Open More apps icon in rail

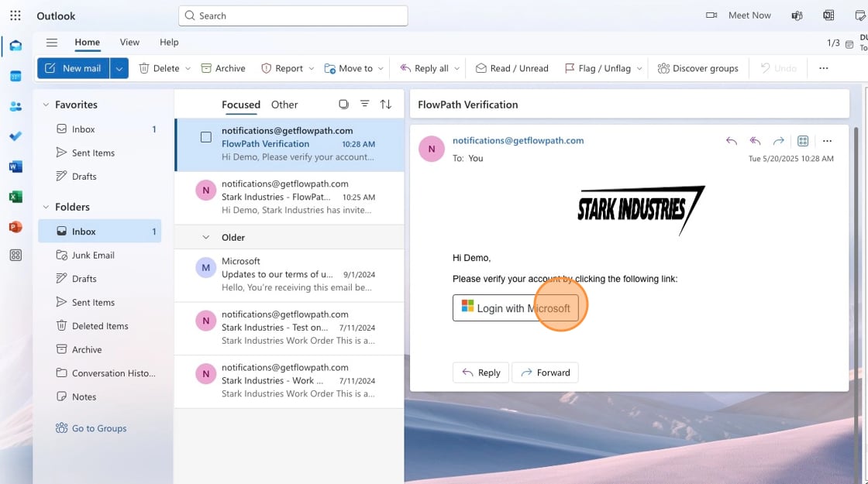pos(15,255)
